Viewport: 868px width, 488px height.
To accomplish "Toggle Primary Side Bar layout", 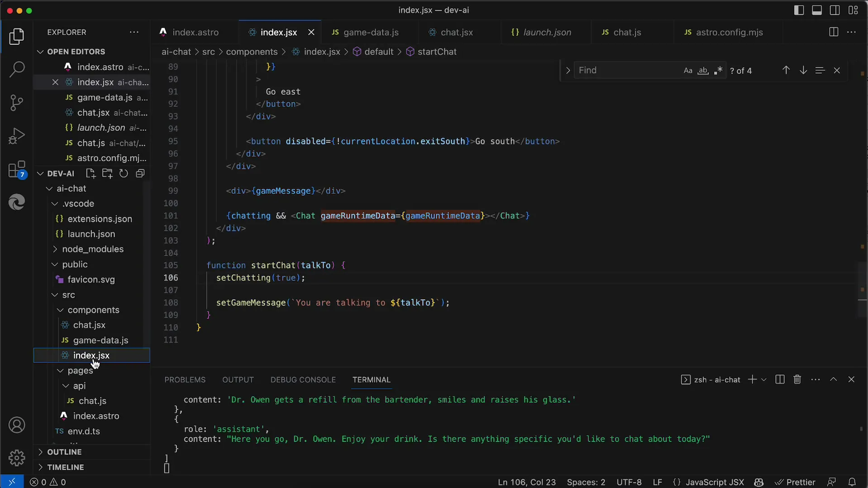I will [799, 10].
